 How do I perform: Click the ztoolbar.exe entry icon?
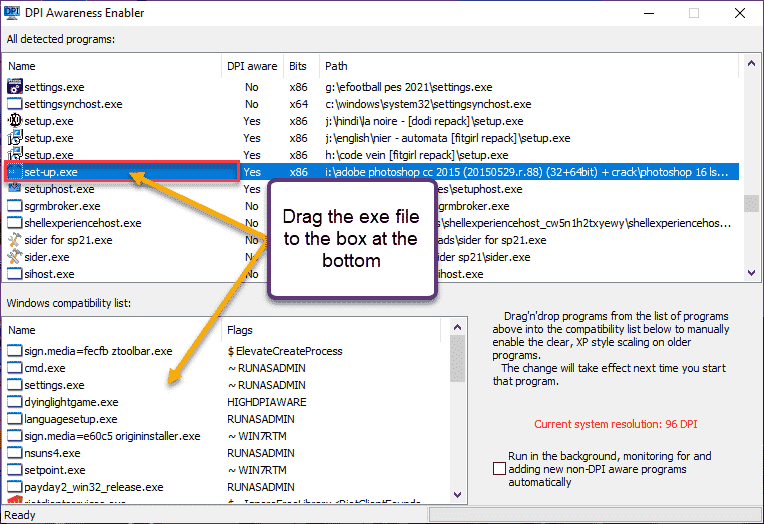(x=15, y=351)
